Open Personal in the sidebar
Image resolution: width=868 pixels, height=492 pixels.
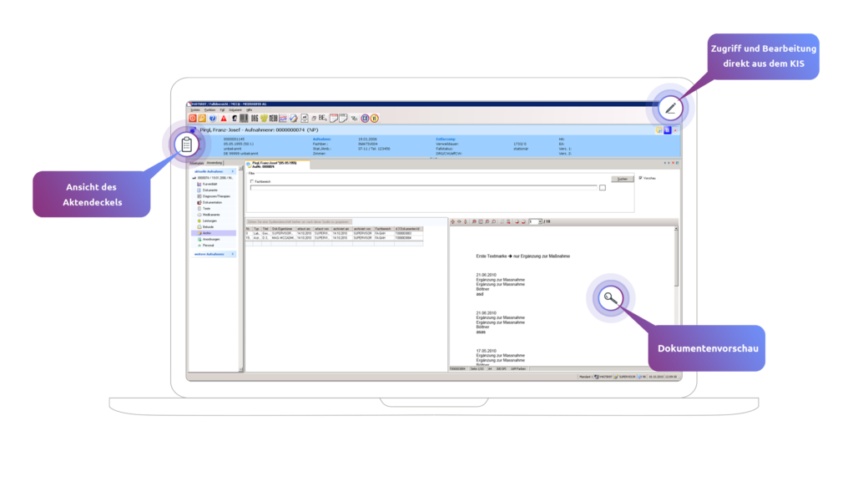point(208,246)
